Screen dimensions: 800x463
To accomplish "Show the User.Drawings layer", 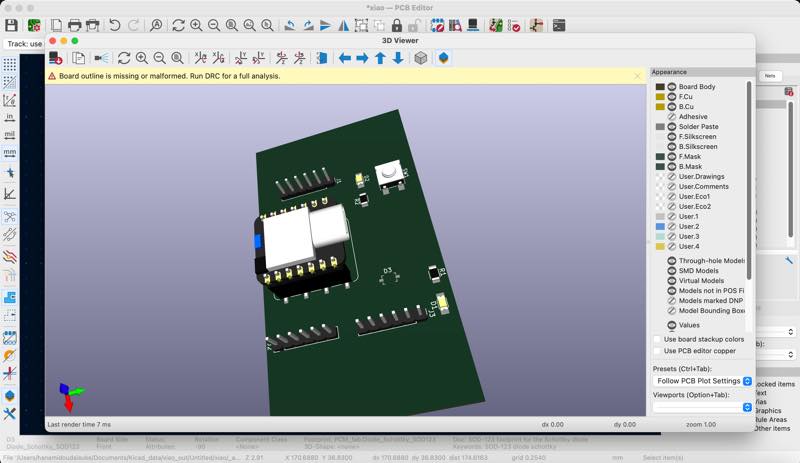I will (672, 177).
